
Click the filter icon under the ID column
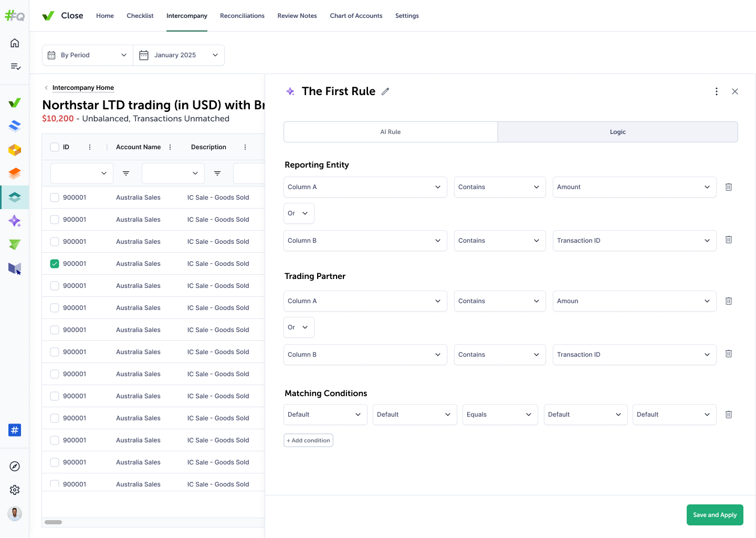[x=126, y=173]
